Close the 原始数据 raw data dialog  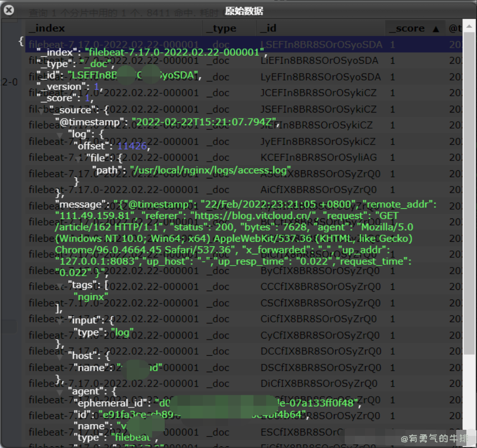[9, 10]
